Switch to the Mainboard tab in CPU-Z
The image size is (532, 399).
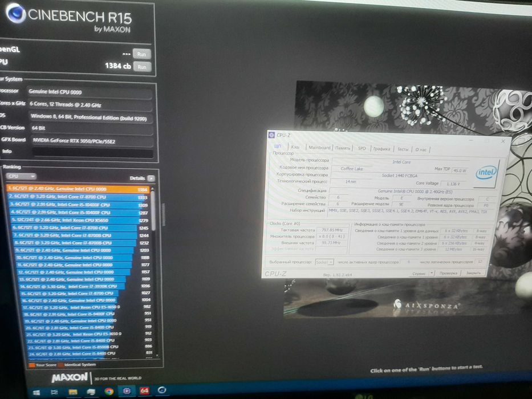pos(319,148)
